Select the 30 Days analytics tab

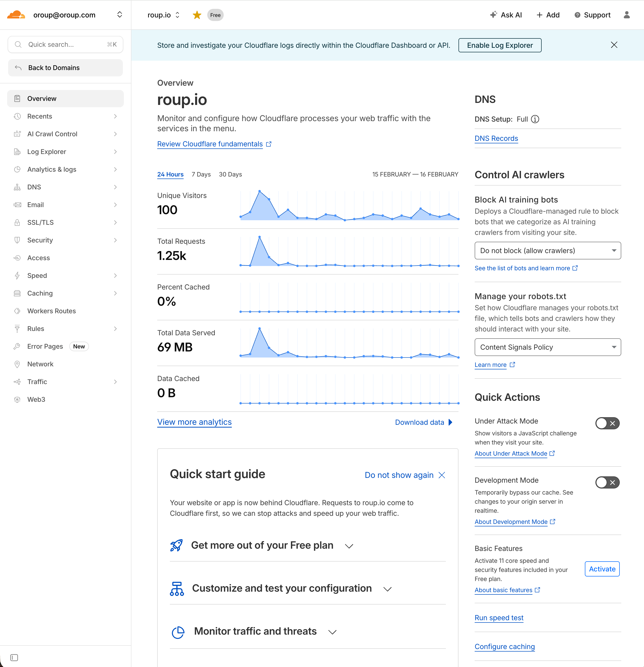pos(230,174)
